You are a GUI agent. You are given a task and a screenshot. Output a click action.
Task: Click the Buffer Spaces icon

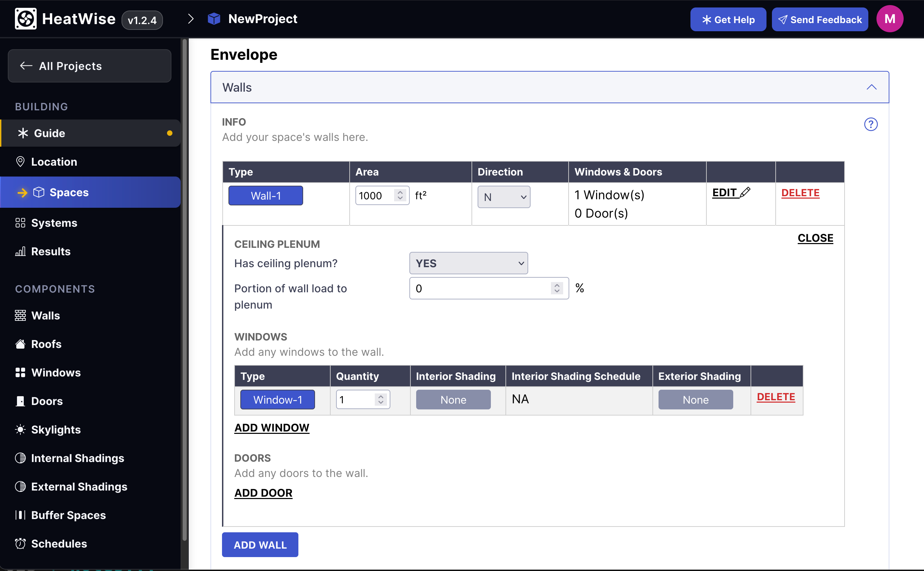20,515
